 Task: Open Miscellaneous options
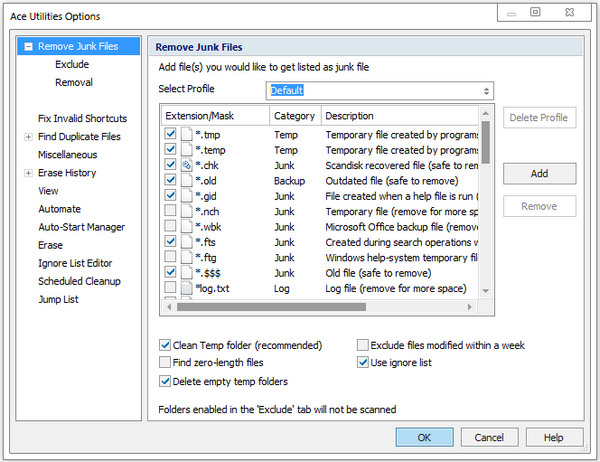click(x=67, y=155)
